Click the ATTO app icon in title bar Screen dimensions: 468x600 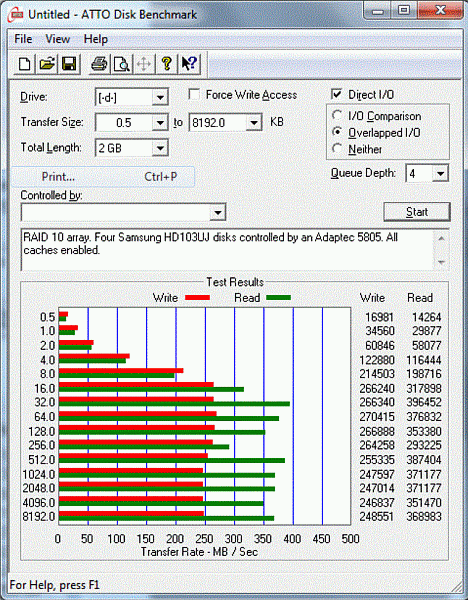(x=16, y=15)
